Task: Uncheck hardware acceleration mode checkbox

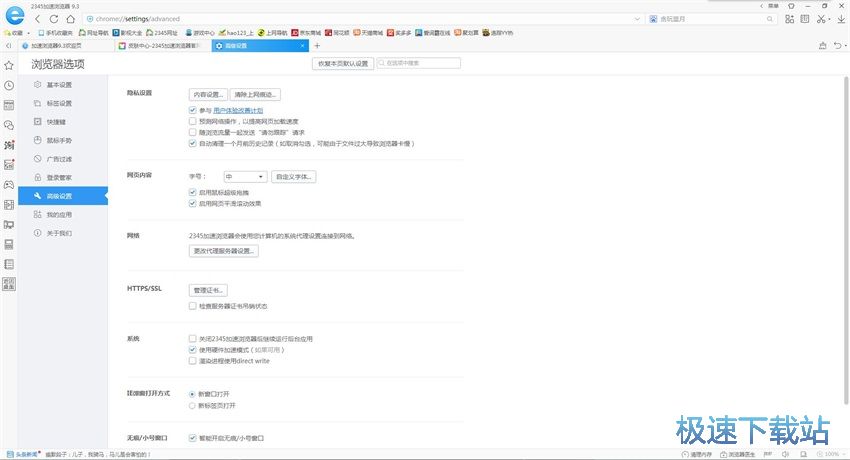Action: (192, 350)
